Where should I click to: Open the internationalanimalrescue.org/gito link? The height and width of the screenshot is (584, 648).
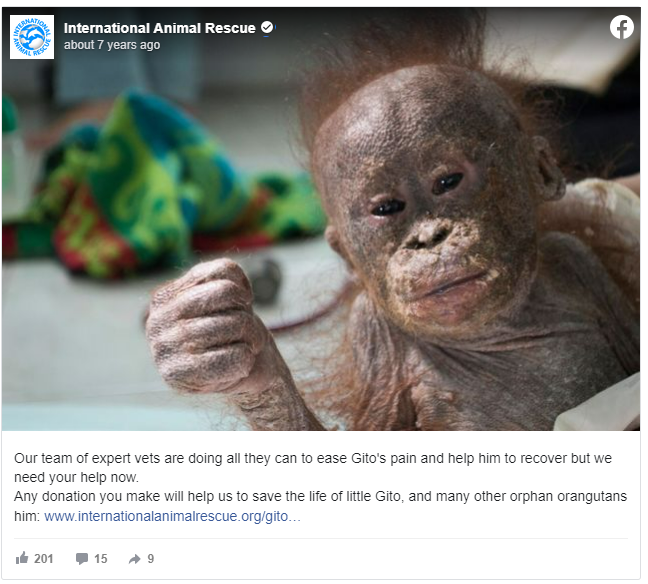166,516
